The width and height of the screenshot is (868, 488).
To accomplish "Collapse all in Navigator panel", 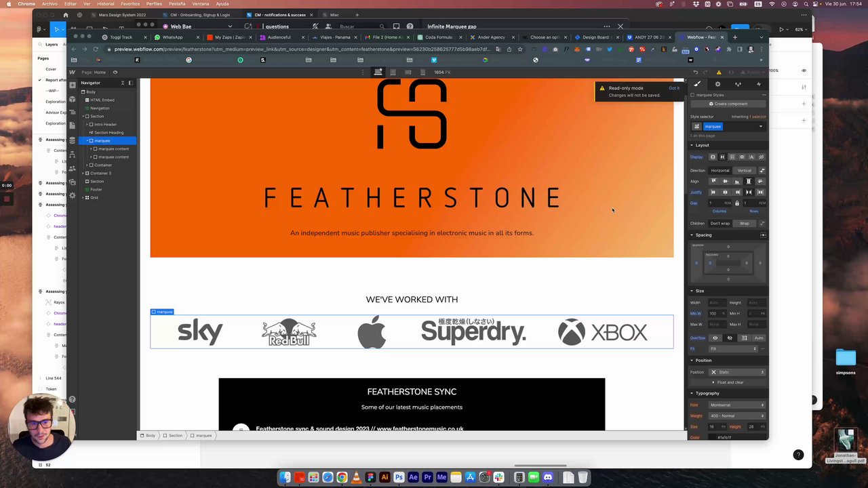I will click(123, 83).
